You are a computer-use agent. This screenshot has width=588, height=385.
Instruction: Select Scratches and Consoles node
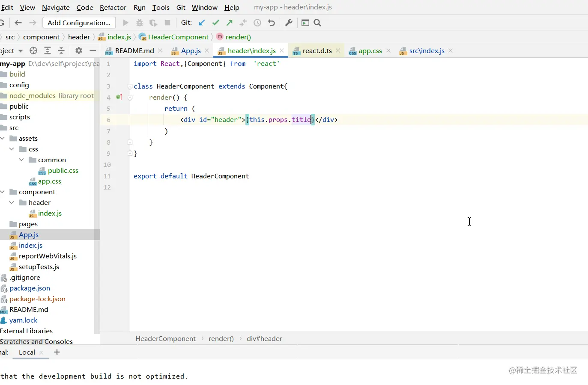(x=36, y=341)
